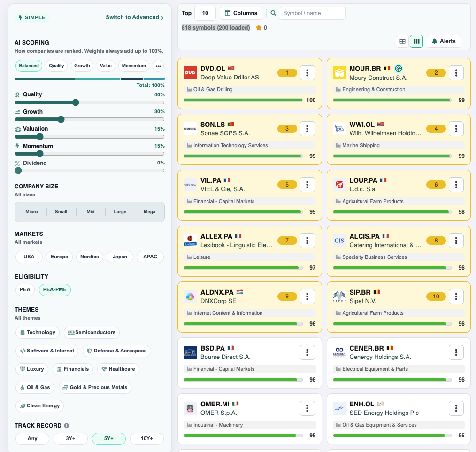The width and height of the screenshot is (476, 452).
Task: Filter by Oil & Gas theme
Action: (35, 388)
